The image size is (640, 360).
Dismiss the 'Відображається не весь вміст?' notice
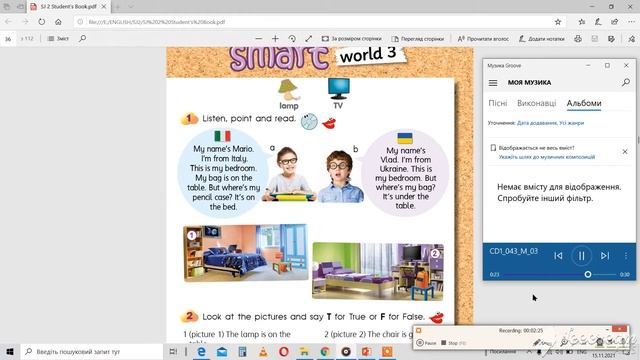coord(625,151)
